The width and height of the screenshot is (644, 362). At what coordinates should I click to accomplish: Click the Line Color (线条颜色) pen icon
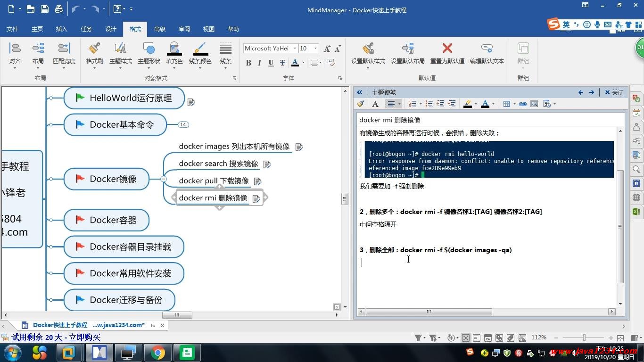200,49
